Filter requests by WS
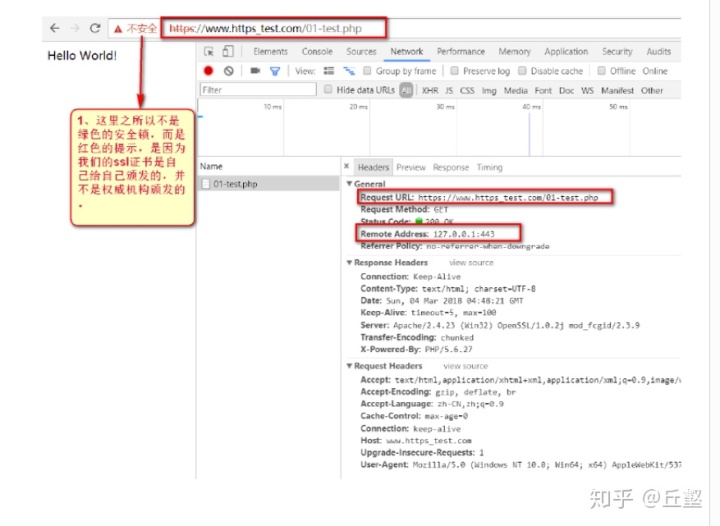This screenshot has height=526, width=720. click(x=587, y=90)
